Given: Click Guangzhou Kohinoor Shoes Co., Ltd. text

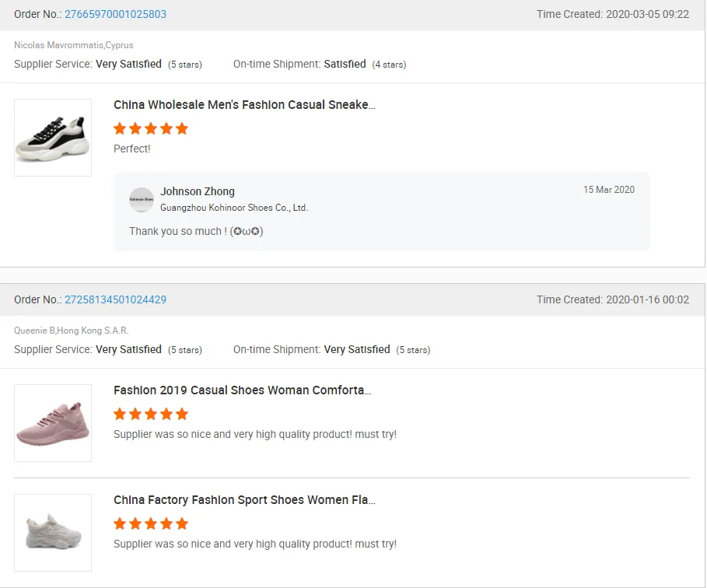Looking at the screenshot, I should [234, 208].
